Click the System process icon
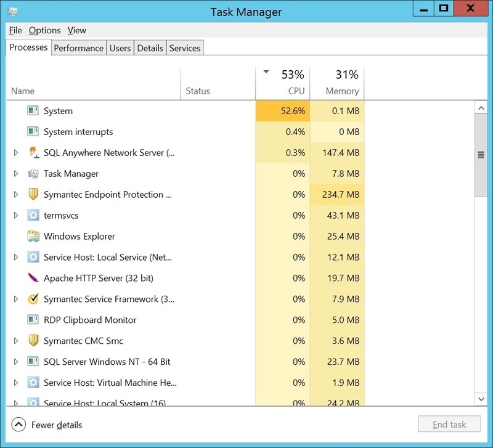The height and width of the screenshot is (448, 493). coord(33,111)
